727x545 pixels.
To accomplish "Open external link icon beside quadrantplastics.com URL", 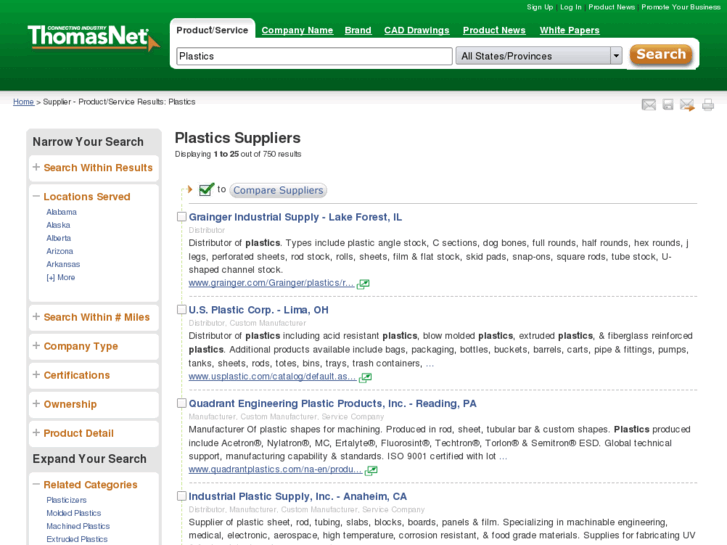I will 371,470.
